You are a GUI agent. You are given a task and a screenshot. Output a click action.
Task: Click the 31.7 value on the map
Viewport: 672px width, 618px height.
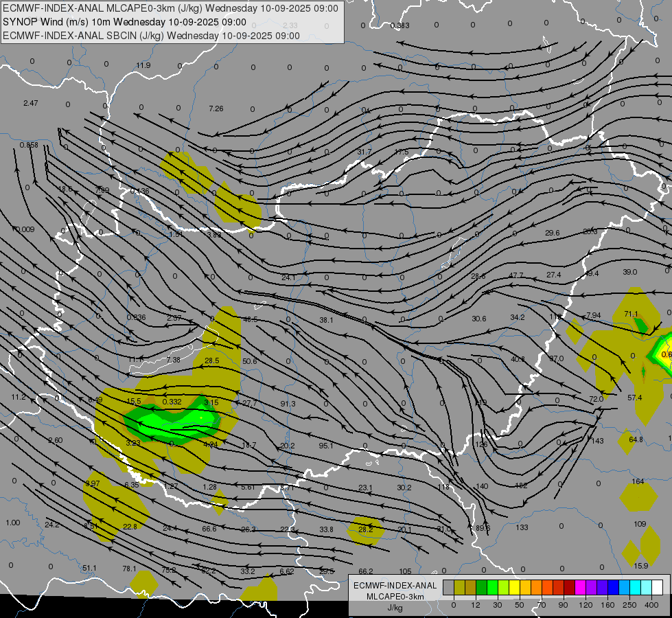coord(364,152)
